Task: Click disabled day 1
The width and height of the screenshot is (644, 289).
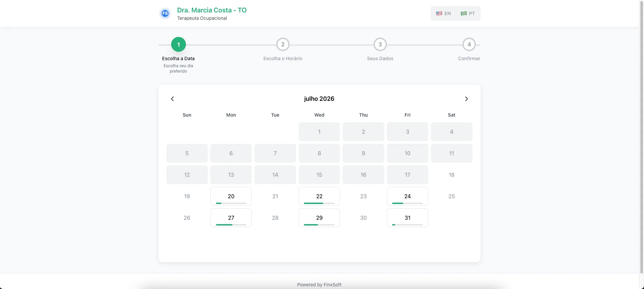Action: [x=319, y=132]
